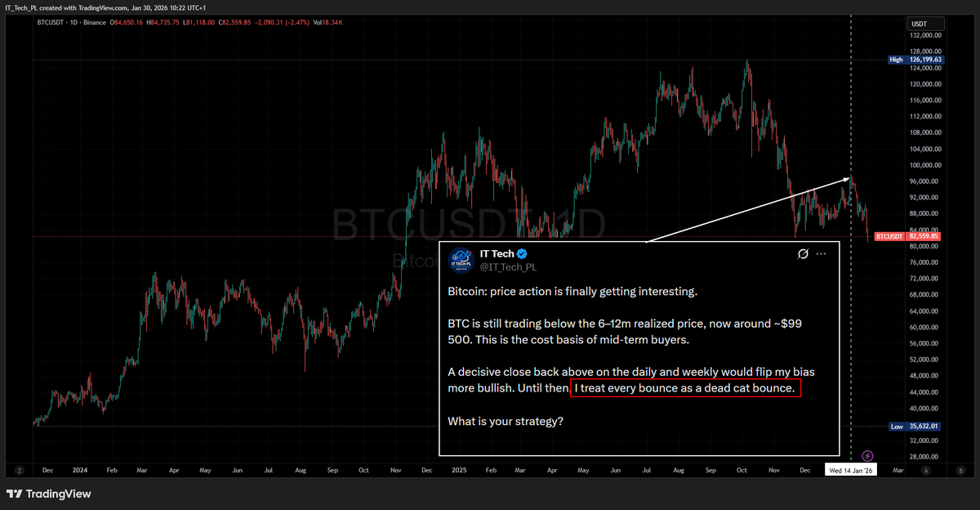Toggle the circled A auto-scale button

(927, 471)
